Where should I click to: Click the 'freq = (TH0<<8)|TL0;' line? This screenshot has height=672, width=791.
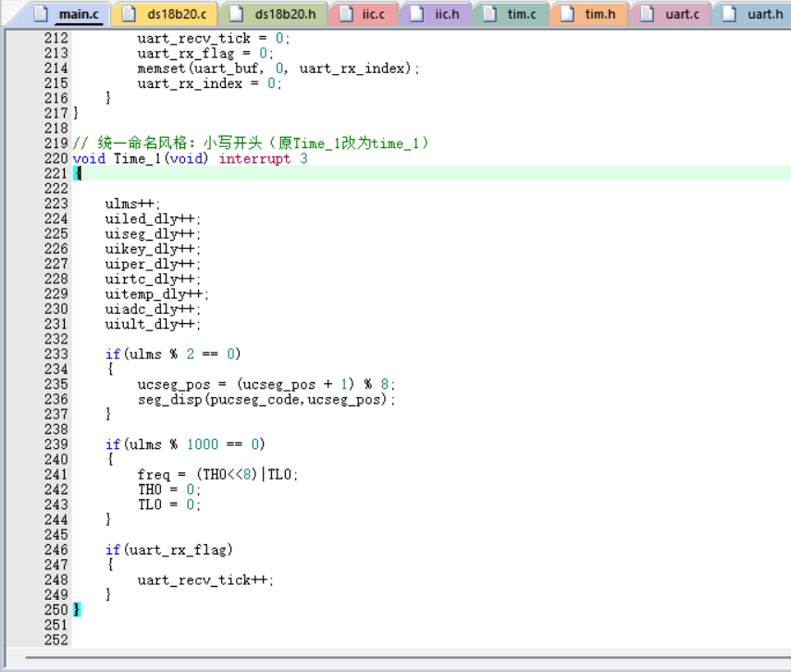(218, 475)
